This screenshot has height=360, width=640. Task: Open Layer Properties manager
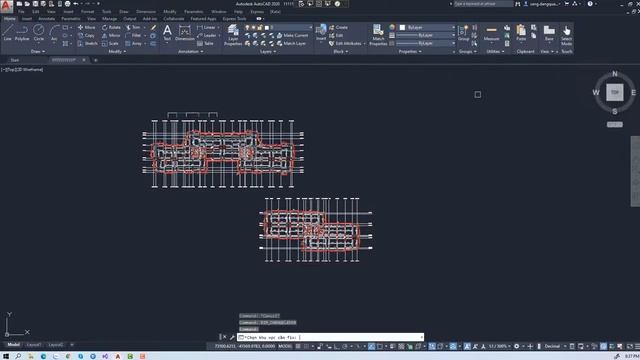click(233, 35)
